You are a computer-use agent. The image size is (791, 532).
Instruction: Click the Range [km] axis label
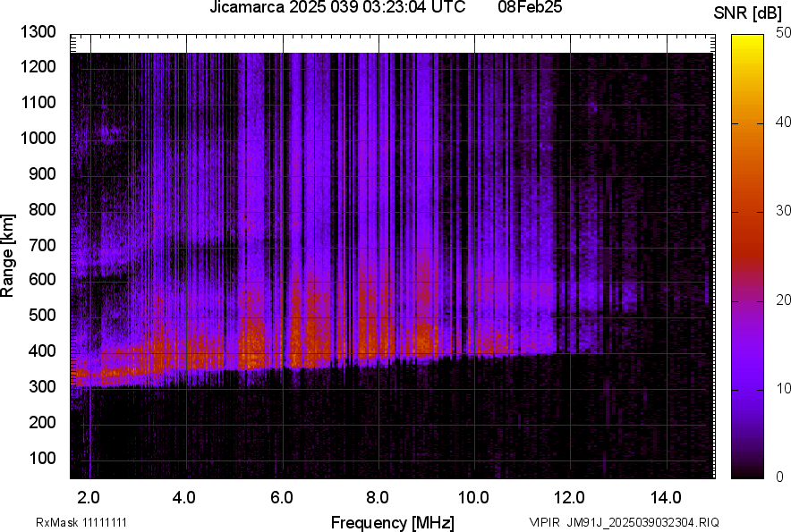[8, 256]
